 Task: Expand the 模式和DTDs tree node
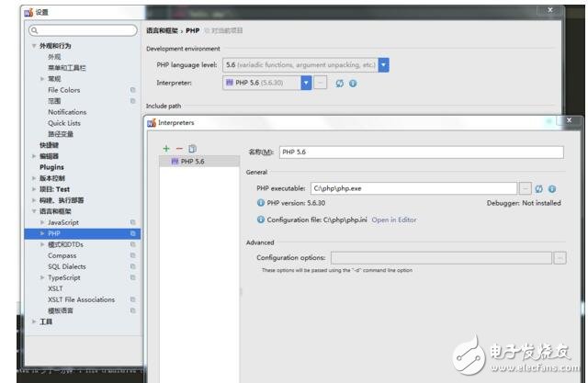(42, 244)
